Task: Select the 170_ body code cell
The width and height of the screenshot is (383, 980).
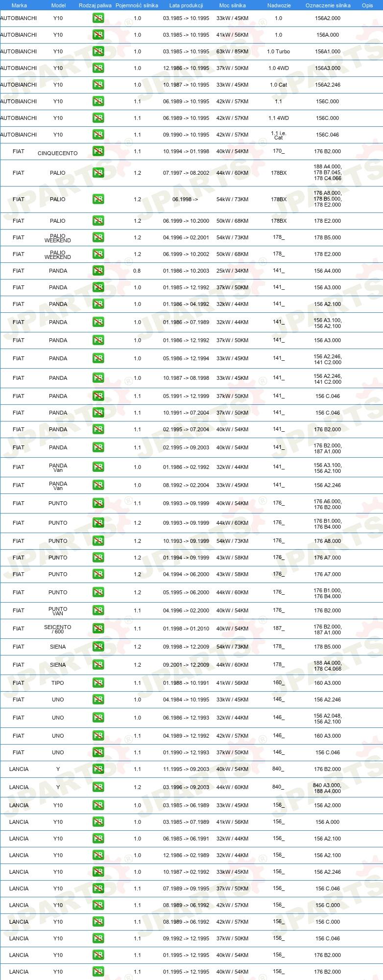Action: pos(279,151)
